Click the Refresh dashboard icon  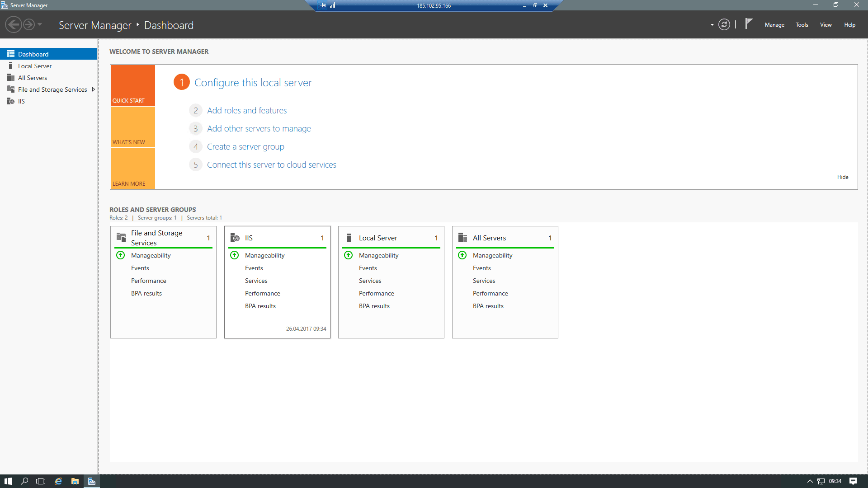coord(724,25)
